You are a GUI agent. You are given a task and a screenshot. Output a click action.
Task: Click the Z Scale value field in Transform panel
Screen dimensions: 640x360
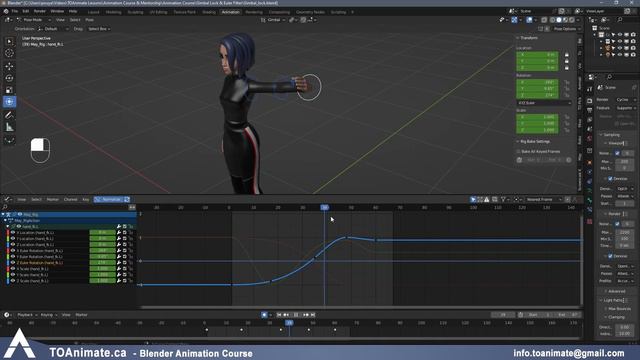click(x=538, y=130)
